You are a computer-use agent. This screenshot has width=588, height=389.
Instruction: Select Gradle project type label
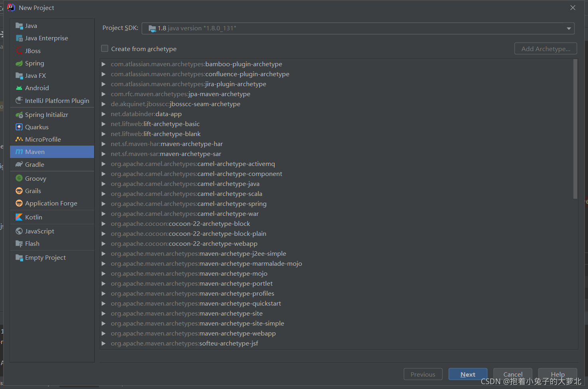(35, 164)
